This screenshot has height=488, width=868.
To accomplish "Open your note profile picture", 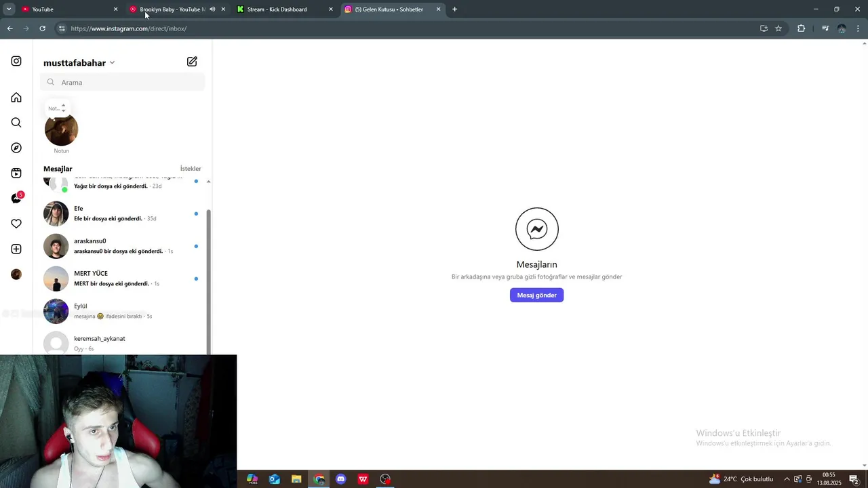I will pos(62,129).
